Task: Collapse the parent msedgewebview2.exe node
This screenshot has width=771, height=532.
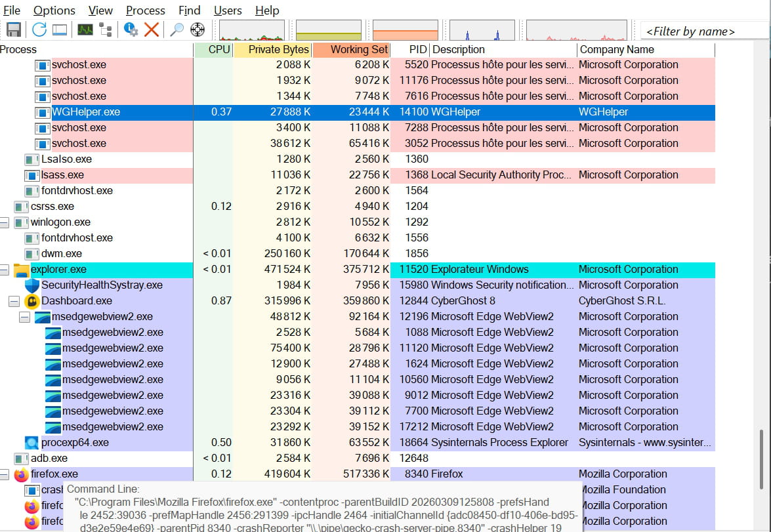Action: [x=24, y=317]
